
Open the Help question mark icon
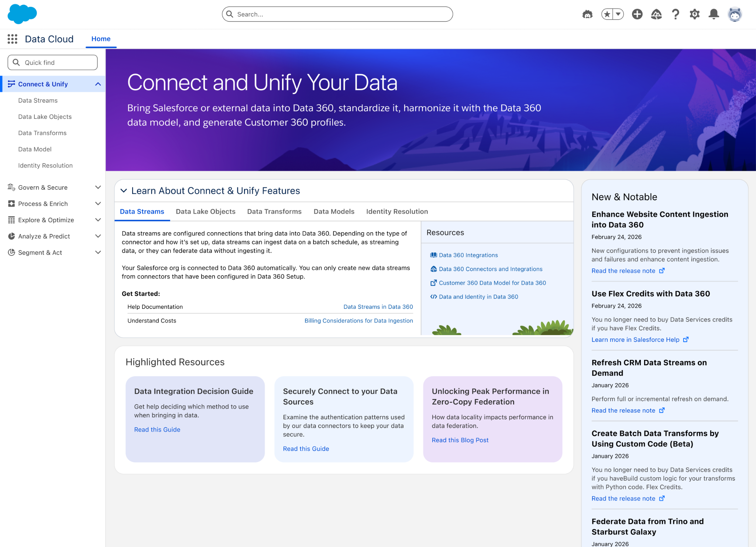(676, 14)
